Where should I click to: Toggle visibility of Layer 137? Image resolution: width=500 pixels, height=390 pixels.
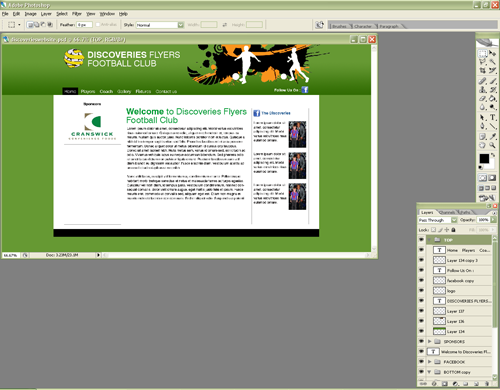point(421,311)
